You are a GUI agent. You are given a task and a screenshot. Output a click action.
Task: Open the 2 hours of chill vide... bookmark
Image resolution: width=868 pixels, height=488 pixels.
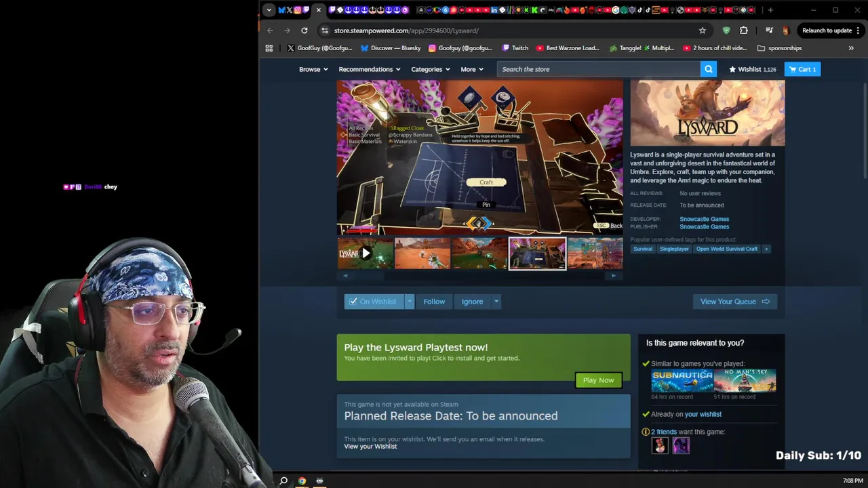[x=715, y=48]
